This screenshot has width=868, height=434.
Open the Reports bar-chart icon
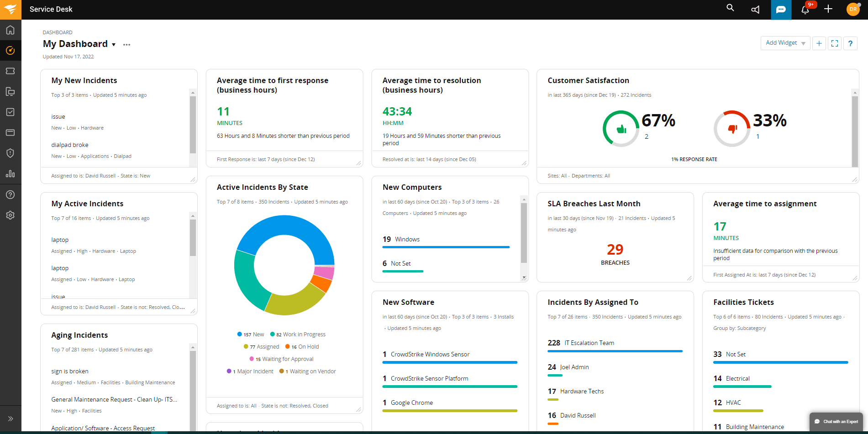click(10, 173)
